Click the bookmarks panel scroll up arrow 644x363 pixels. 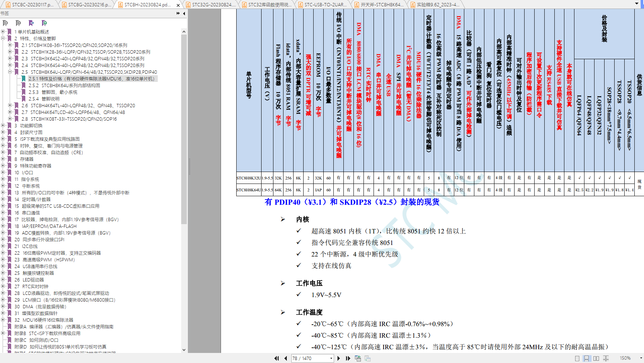point(184,32)
